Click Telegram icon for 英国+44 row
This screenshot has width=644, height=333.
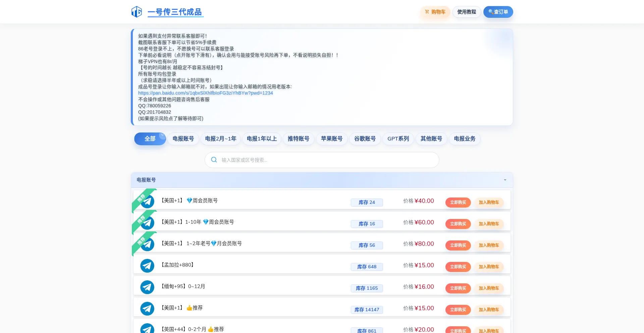pos(147,328)
